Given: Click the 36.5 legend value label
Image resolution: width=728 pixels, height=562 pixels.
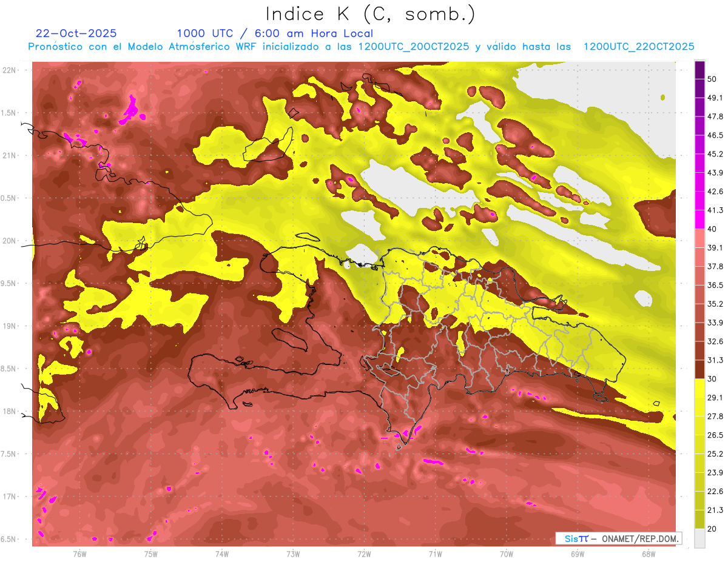Looking at the screenshot, I should pyautogui.click(x=715, y=285).
